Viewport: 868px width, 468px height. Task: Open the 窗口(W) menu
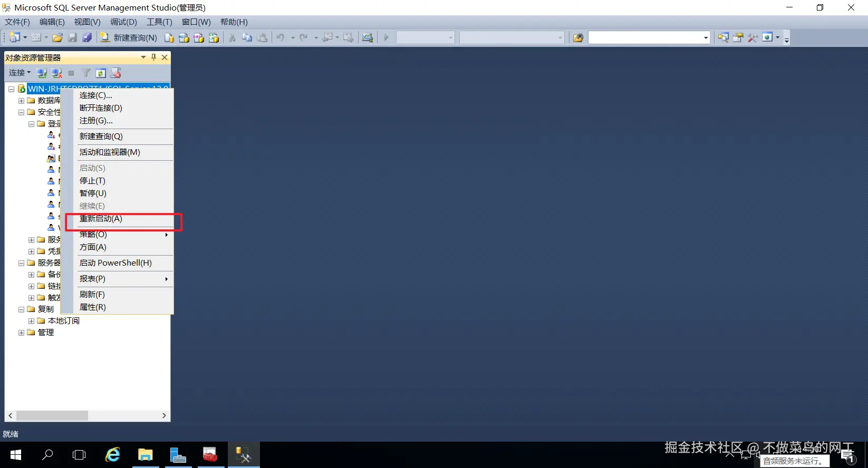[196, 22]
